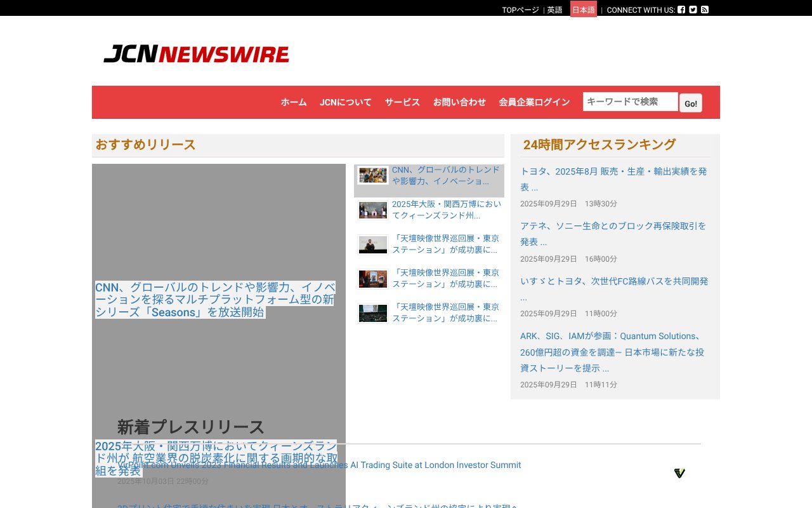This screenshot has width=812, height=508.
Task: Open 会員企業ログイン member login
Action: tap(534, 102)
